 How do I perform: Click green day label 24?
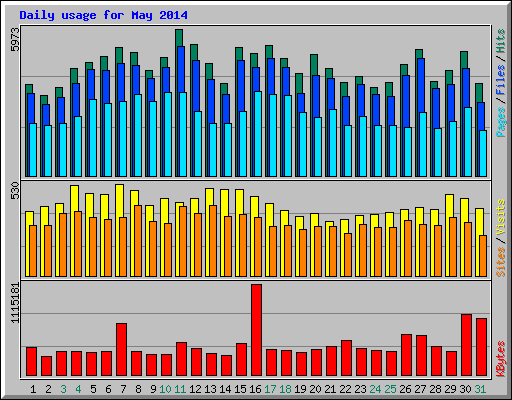click(x=375, y=389)
